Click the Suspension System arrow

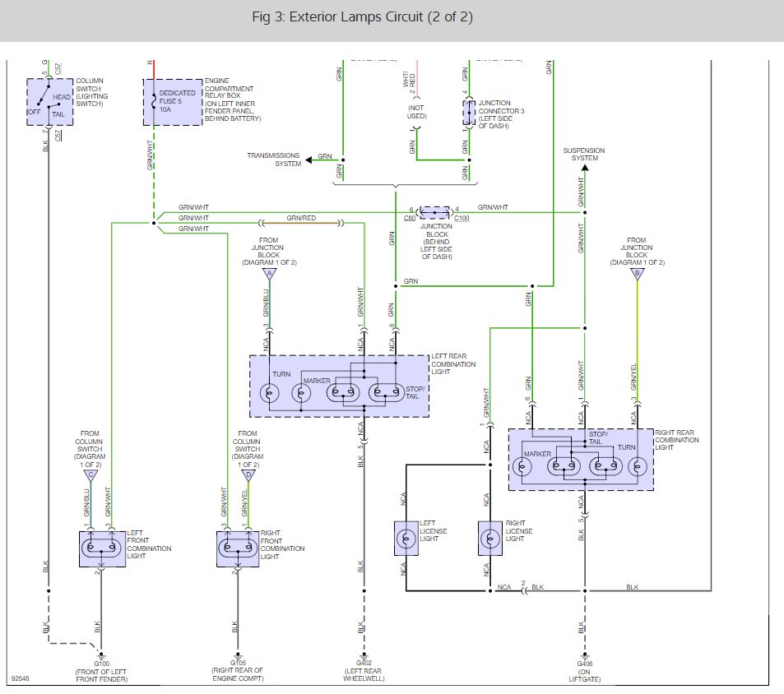[x=585, y=168]
